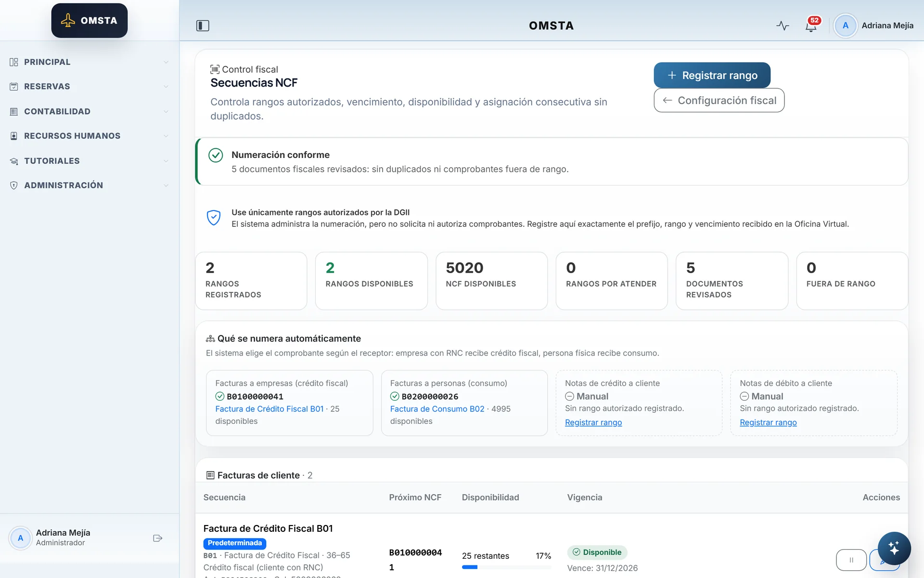Expand the TUTORIALES menu chevron
The image size is (924, 578).
166,161
